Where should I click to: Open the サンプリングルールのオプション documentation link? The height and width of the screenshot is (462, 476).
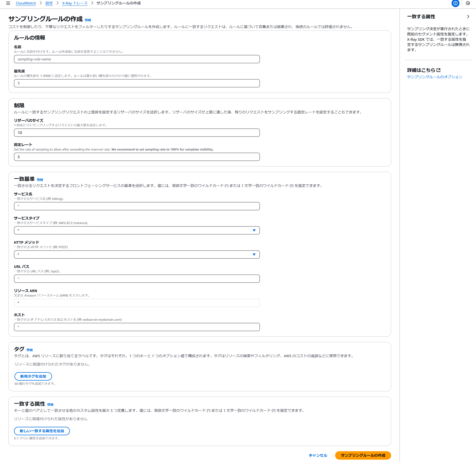click(x=434, y=77)
